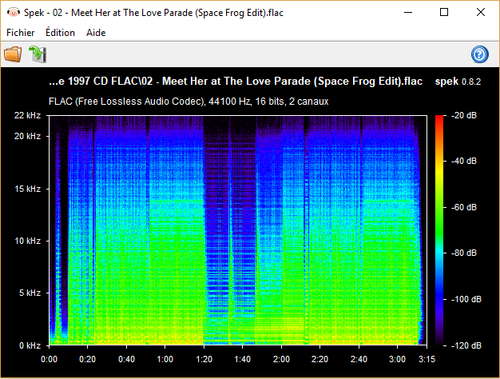The height and width of the screenshot is (379, 500).
Task: Click the -80 dB scale label
Action: coord(464,253)
